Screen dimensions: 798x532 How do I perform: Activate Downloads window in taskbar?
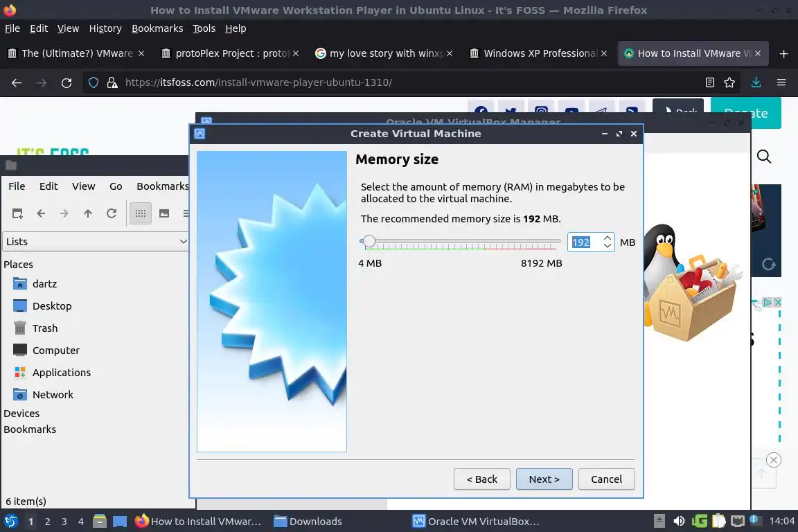(308, 522)
